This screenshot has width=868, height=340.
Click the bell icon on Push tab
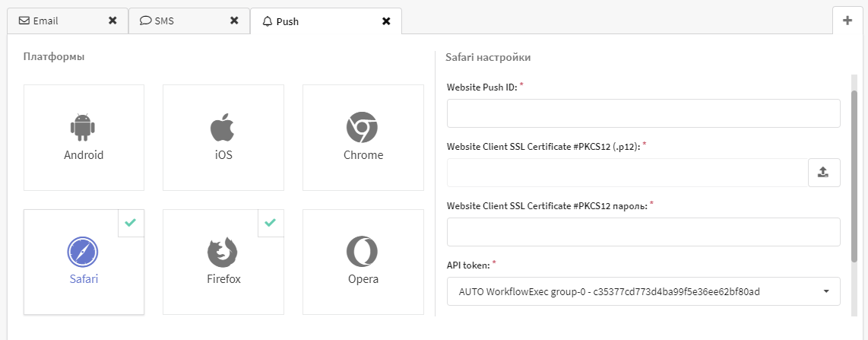click(x=268, y=21)
